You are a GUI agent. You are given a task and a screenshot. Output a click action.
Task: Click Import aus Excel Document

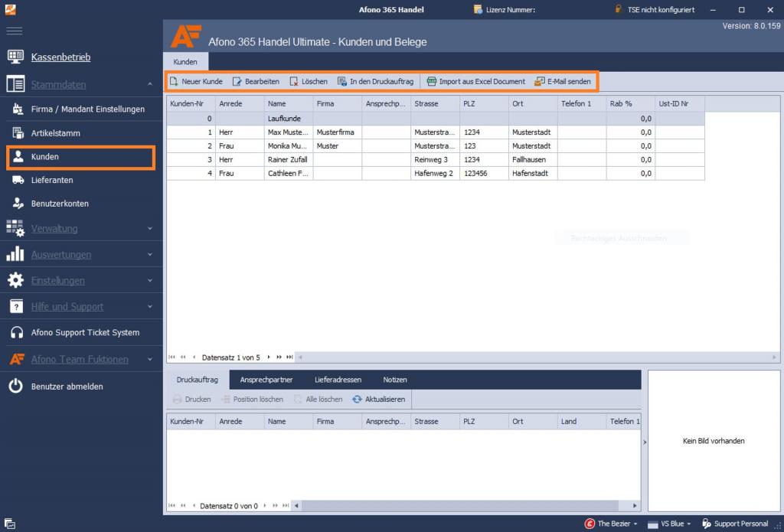(x=475, y=81)
